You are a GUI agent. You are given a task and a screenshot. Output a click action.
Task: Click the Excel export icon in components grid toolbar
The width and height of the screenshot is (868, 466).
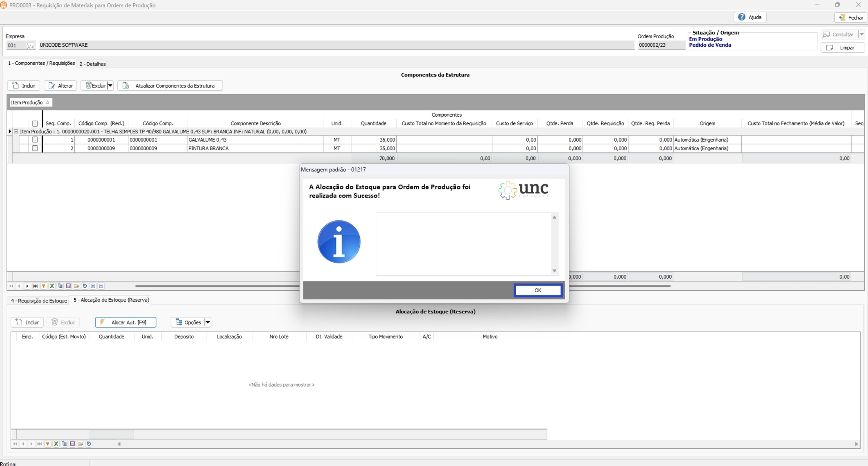coord(52,286)
